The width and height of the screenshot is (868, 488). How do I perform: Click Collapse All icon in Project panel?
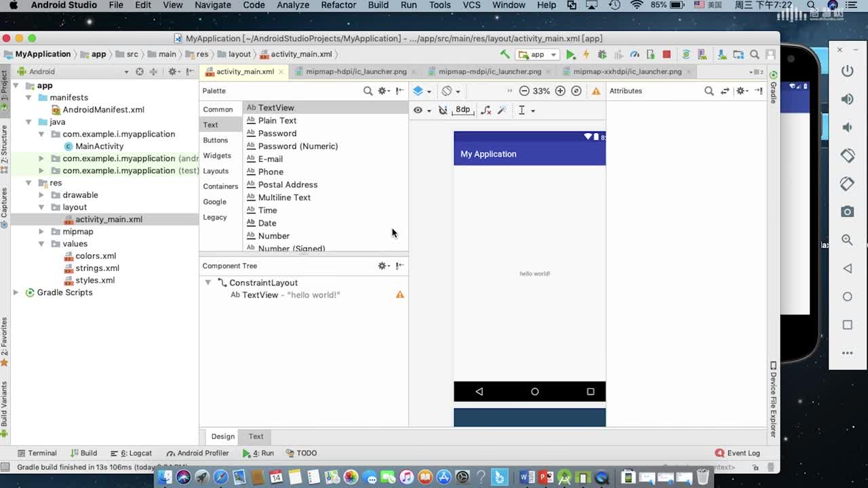tap(154, 71)
